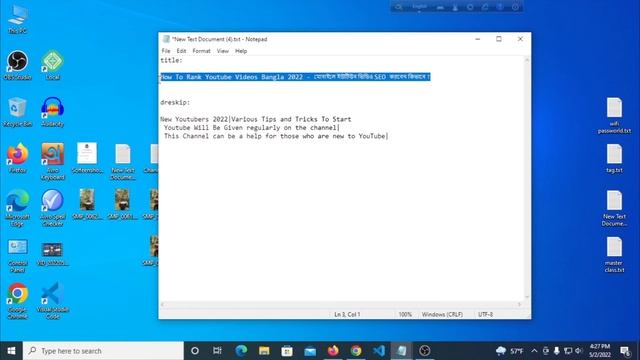Image resolution: width=640 pixels, height=360 pixels.
Task: Click the 100% zoom status entry
Action: point(405,314)
